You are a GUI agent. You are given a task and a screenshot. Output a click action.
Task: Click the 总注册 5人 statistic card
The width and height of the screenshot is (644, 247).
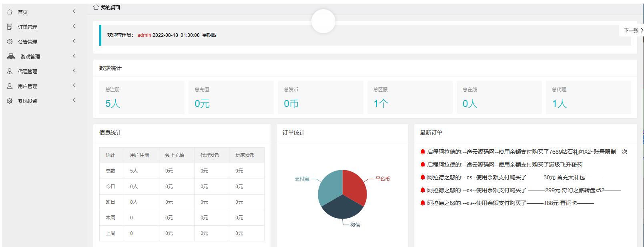coord(142,97)
